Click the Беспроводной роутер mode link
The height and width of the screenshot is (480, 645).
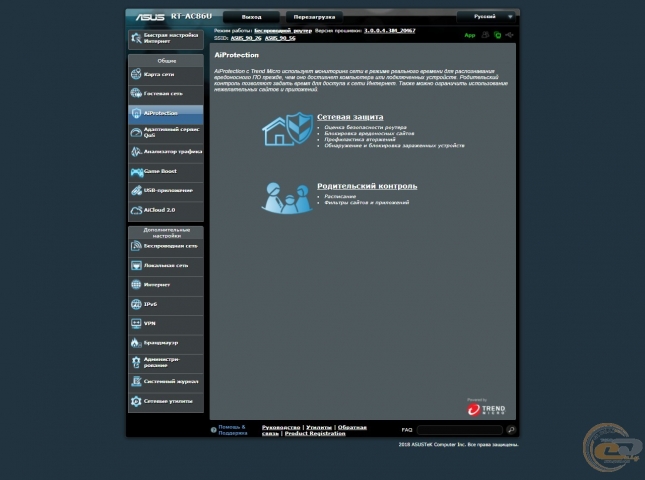[283, 30]
